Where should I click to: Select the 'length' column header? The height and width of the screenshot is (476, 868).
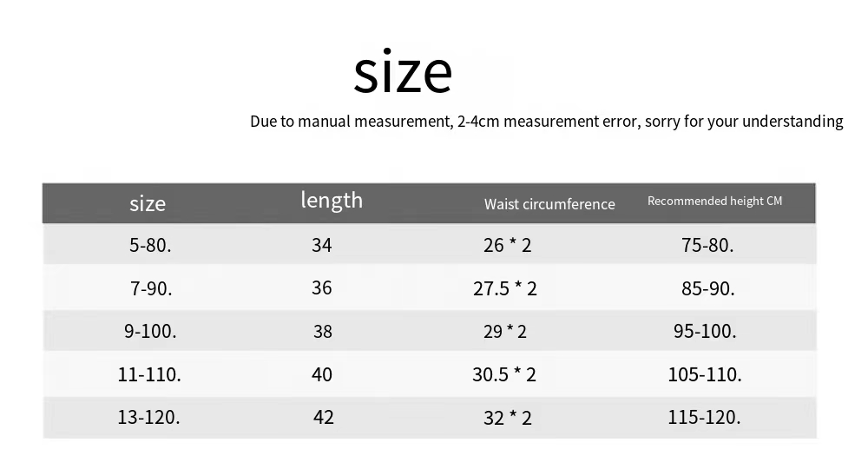332,200
